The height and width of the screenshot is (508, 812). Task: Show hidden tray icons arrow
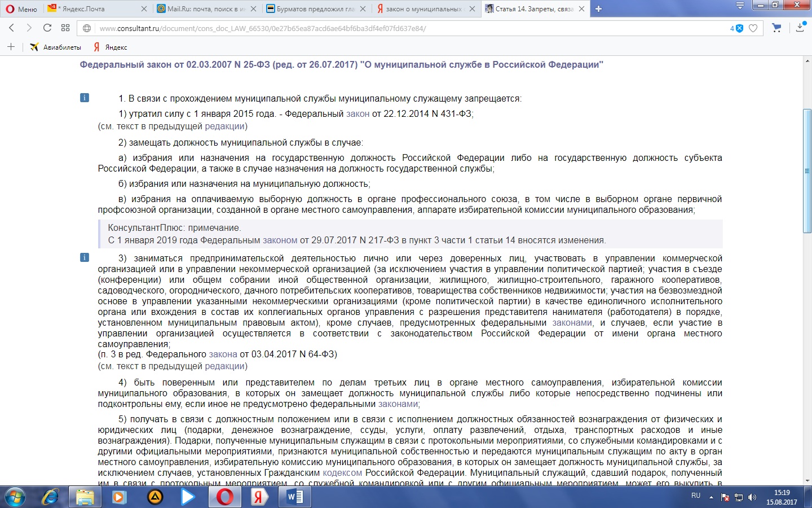pyautogui.click(x=711, y=497)
